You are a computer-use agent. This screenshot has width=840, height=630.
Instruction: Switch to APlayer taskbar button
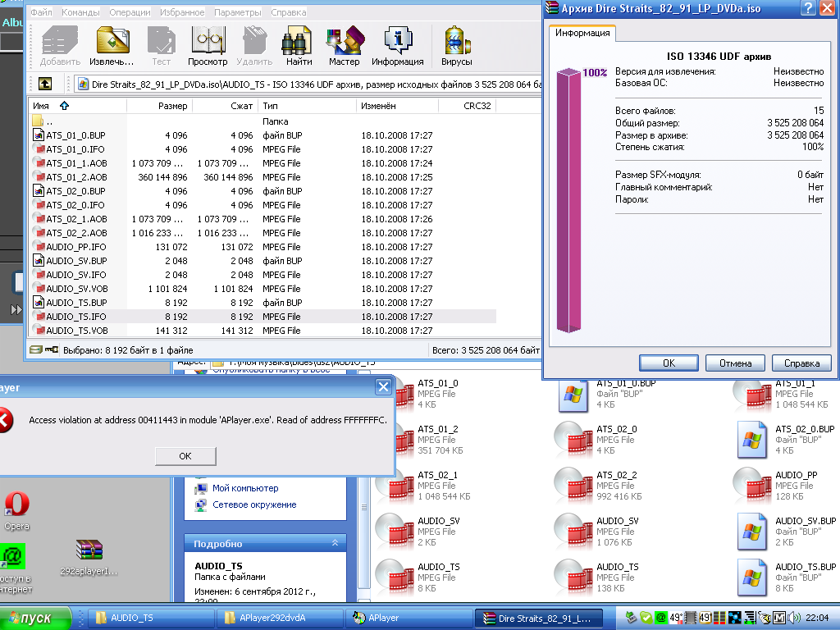409,619
